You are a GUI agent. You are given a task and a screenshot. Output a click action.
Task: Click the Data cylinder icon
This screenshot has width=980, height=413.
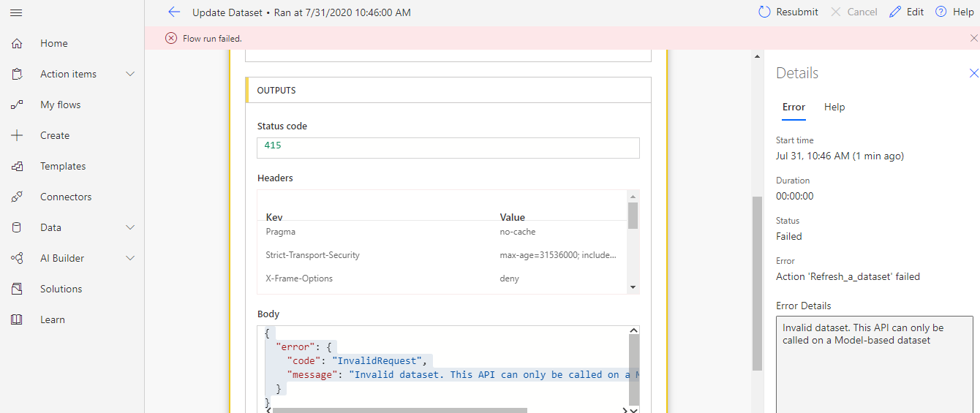(17, 227)
